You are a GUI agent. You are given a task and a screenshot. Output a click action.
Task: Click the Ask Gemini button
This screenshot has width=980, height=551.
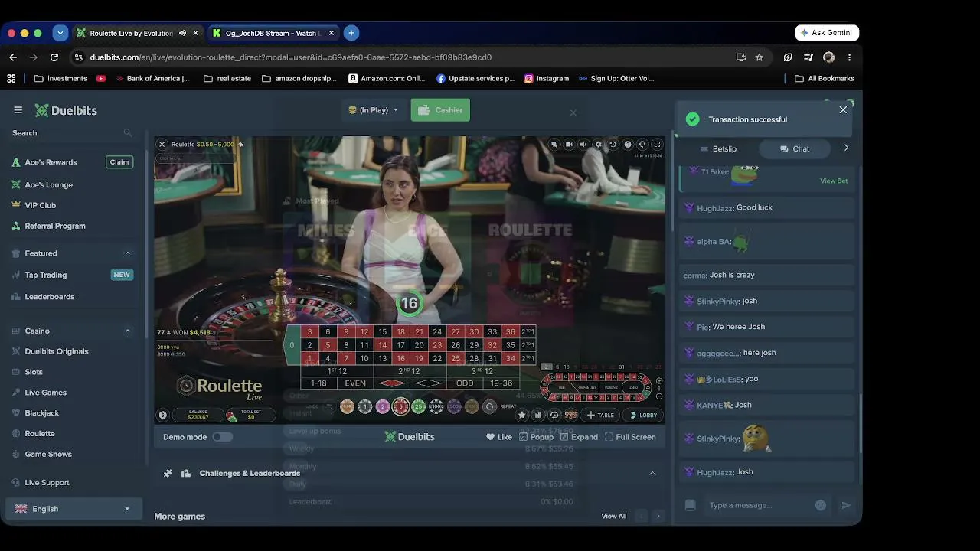pyautogui.click(x=827, y=33)
